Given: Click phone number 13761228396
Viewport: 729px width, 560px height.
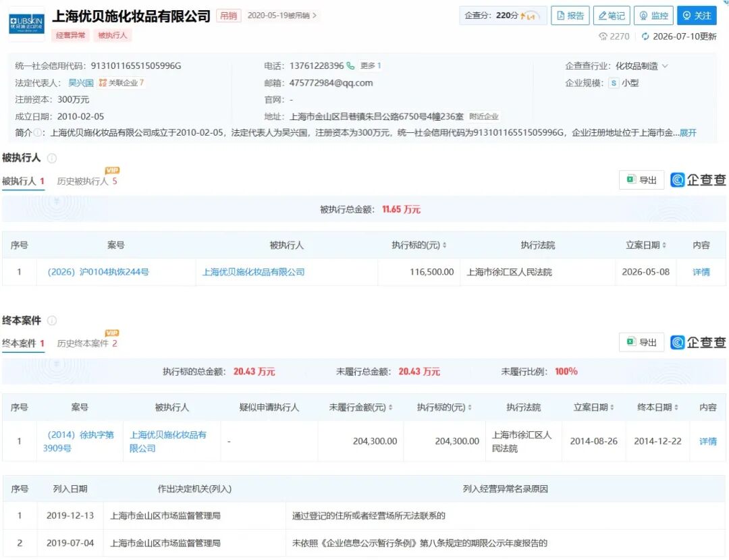Looking at the screenshot, I should [317, 65].
